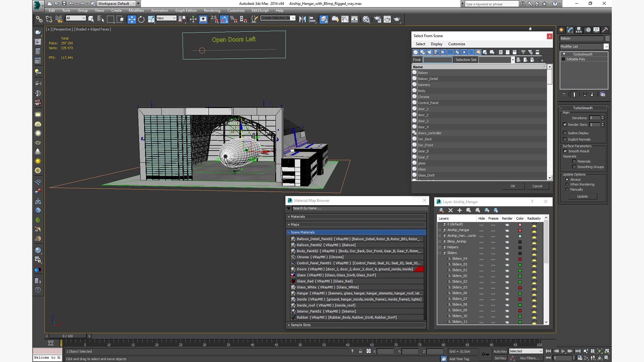Click the Play Animation button
The width and height of the screenshot is (644, 362).
(563, 351)
